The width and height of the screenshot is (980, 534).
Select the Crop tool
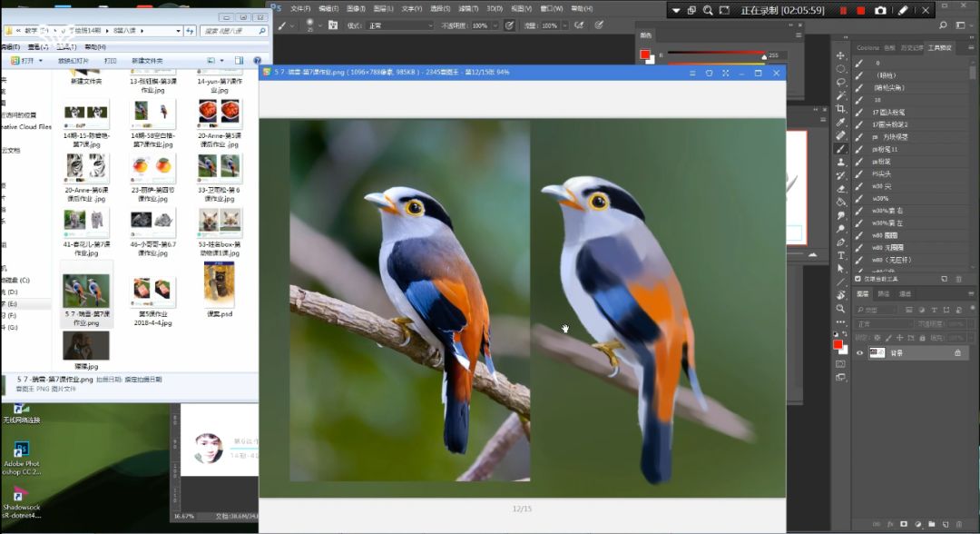point(840,109)
